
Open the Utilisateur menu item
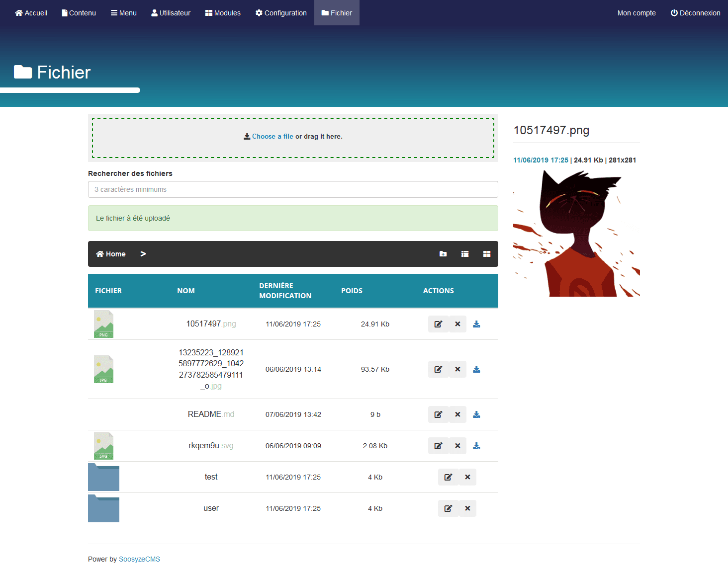click(x=171, y=13)
